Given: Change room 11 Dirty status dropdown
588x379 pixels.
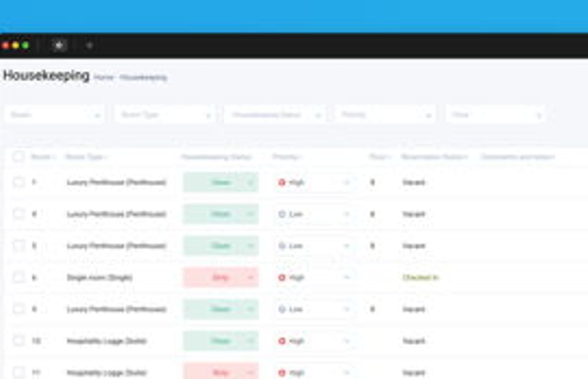Looking at the screenshot, I should (221, 372).
